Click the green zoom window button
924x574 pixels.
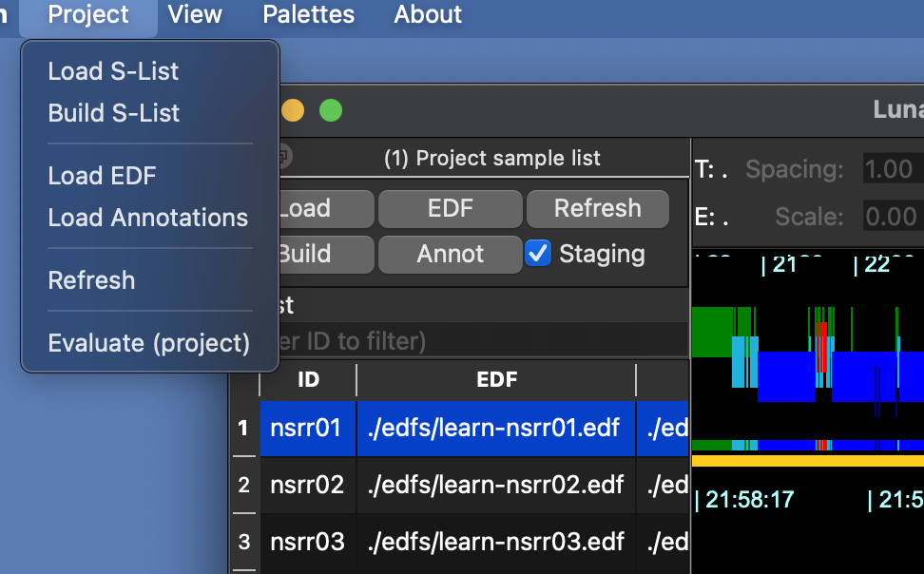tap(330, 110)
